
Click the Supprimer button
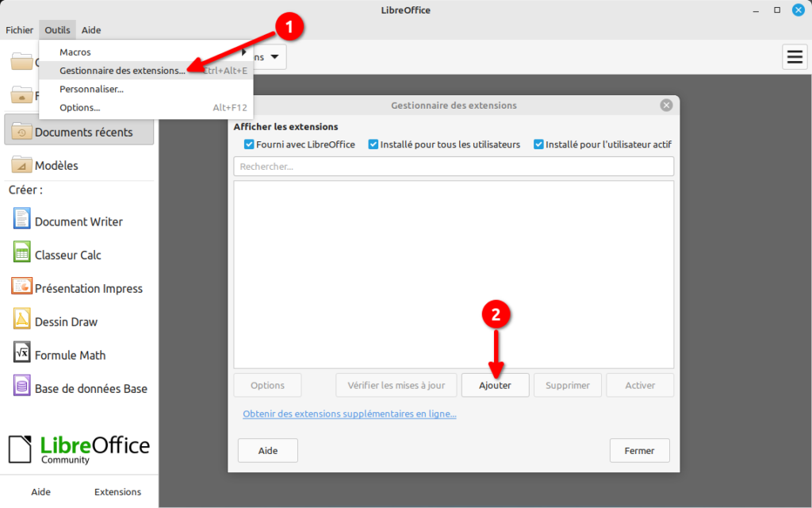pos(568,385)
